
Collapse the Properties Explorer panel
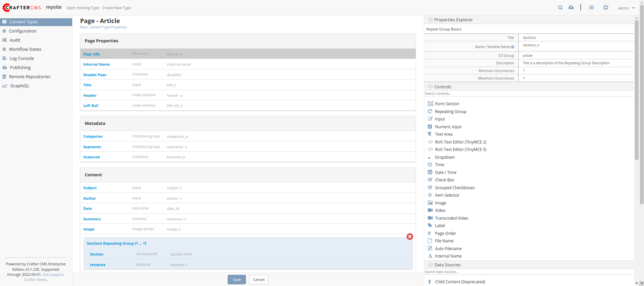click(431, 20)
